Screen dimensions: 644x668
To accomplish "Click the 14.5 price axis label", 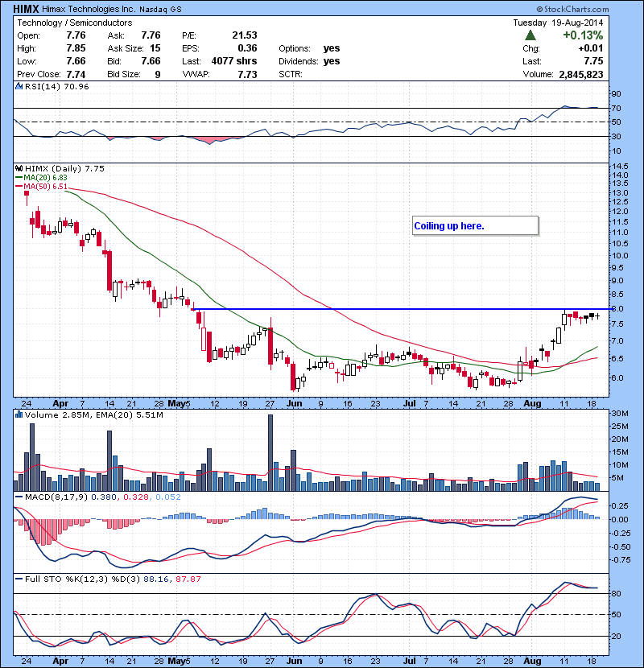I will pyautogui.click(x=620, y=166).
